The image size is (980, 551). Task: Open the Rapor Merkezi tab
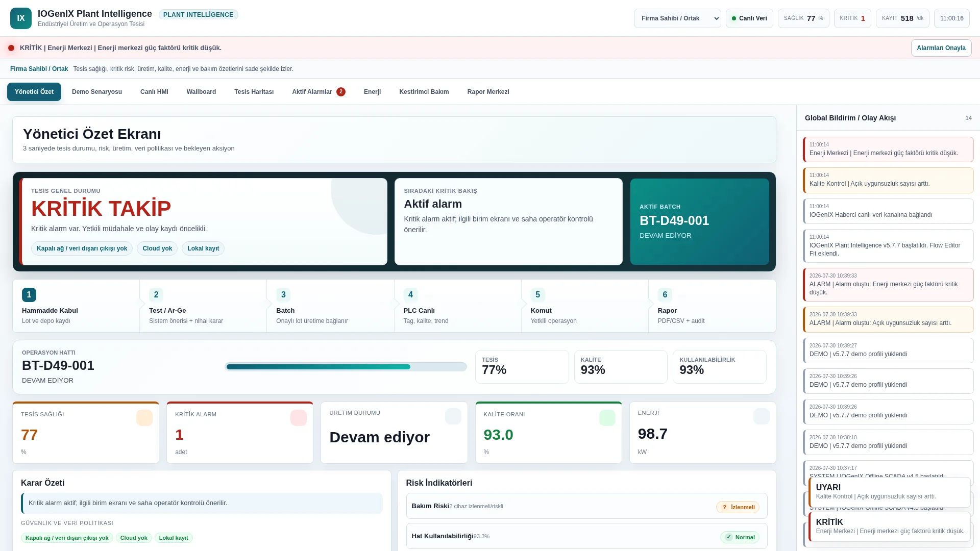click(x=488, y=92)
